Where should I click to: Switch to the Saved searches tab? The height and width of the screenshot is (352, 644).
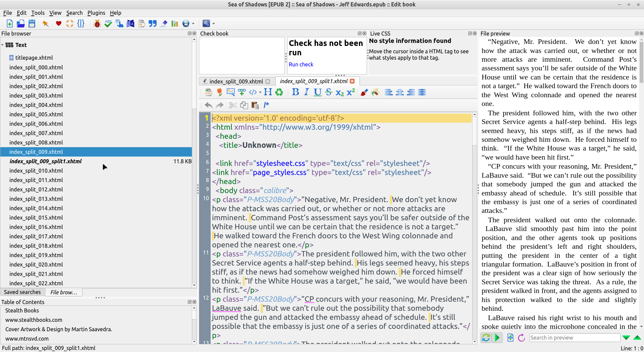pyautogui.click(x=22, y=292)
